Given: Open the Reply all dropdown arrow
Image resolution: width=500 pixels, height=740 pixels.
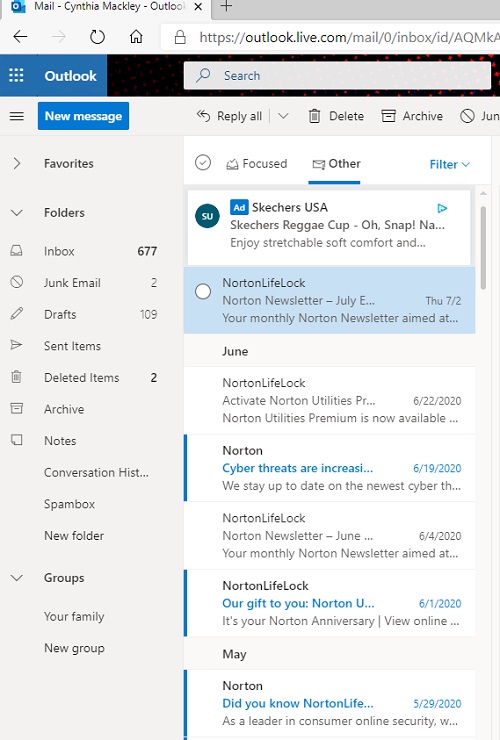Looking at the screenshot, I should tap(283, 116).
